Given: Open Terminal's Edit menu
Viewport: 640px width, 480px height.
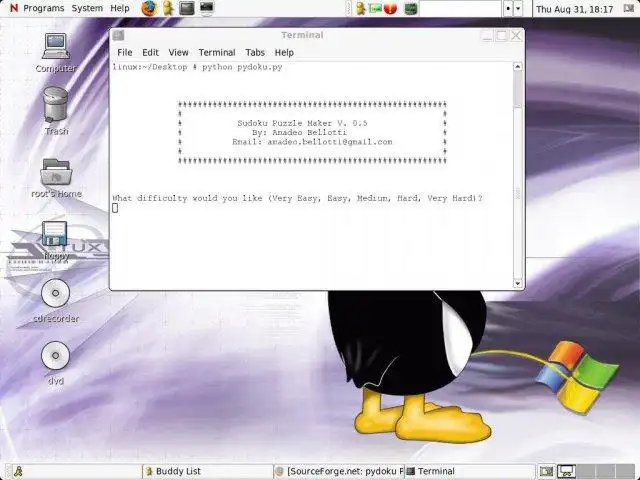Looking at the screenshot, I should (150, 53).
